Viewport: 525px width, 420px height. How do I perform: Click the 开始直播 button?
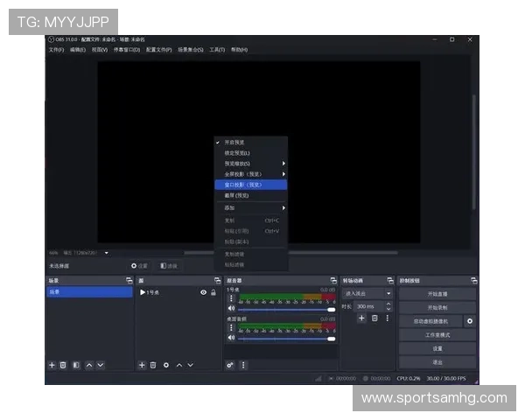click(x=437, y=294)
